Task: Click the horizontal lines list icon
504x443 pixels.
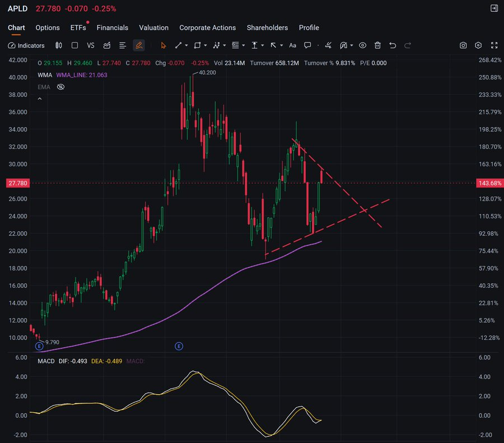Action: pos(123,45)
